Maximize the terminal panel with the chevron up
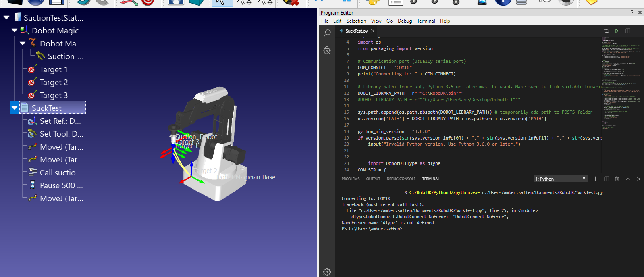 point(627,179)
